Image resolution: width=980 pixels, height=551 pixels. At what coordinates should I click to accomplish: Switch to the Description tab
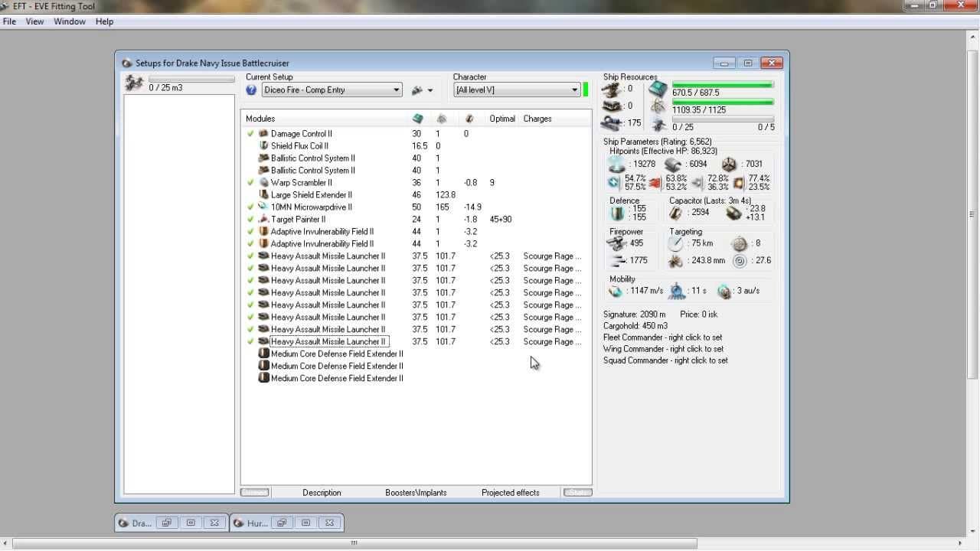point(322,493)
